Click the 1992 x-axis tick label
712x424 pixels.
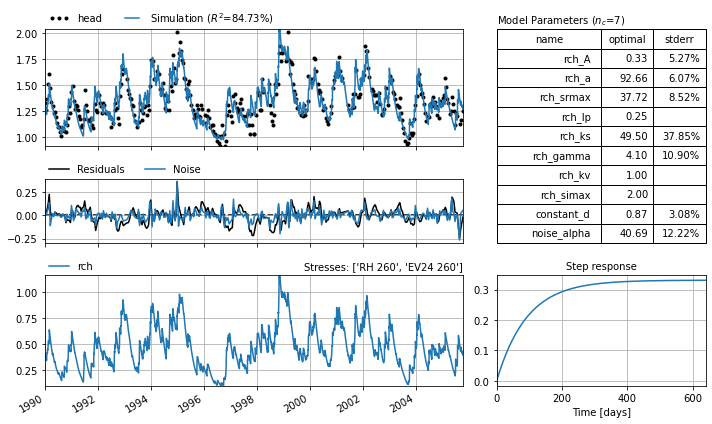pyautogui.click(x=83, y=403)
